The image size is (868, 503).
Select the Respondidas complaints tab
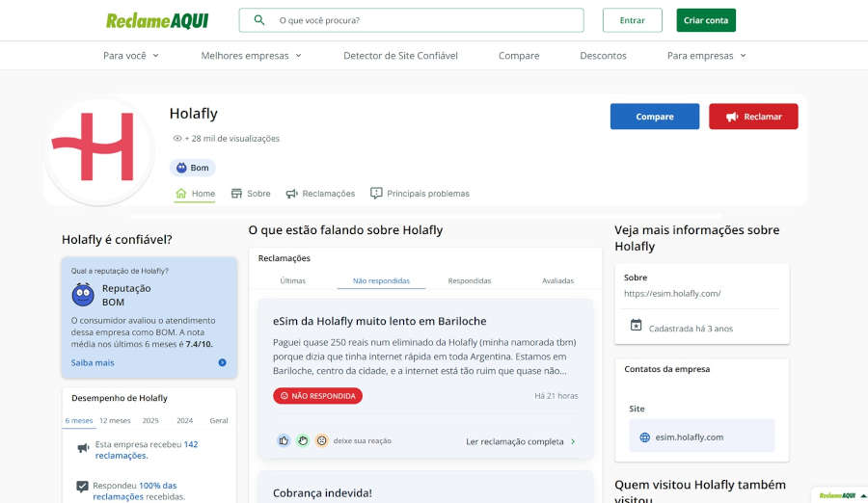coord(470,280)
